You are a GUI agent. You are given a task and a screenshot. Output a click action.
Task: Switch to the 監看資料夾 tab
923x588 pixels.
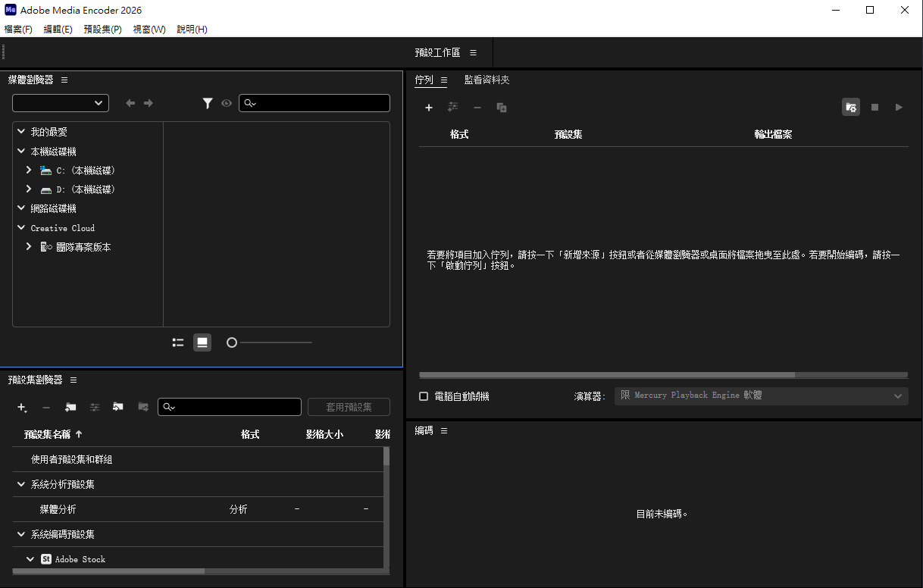tap(487, 80)
